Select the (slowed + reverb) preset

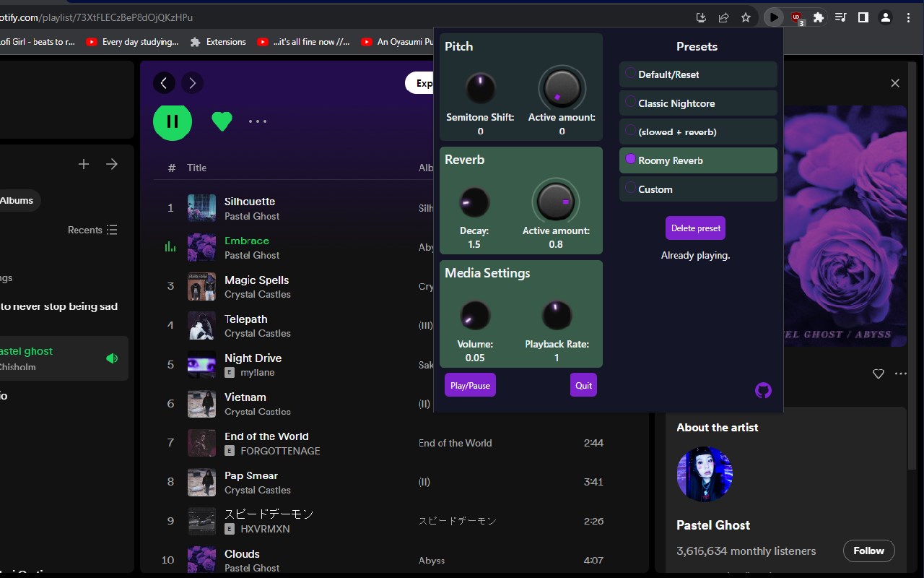point(698,131)
